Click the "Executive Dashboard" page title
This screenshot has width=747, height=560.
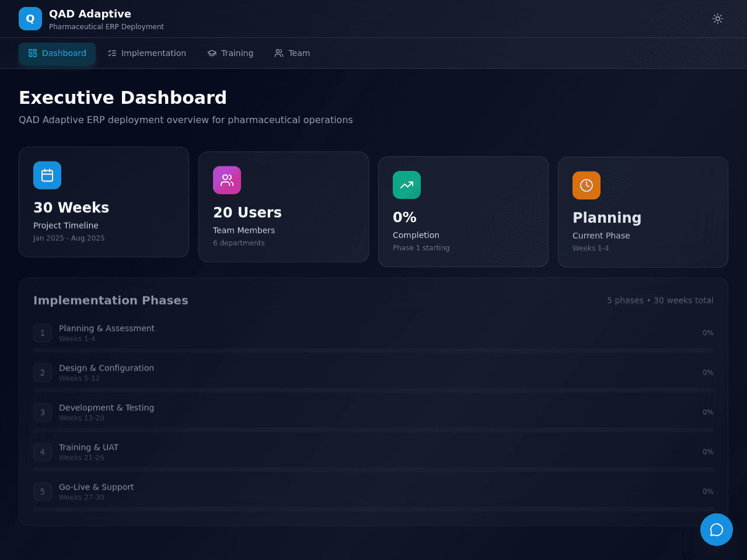pos(123,97)
